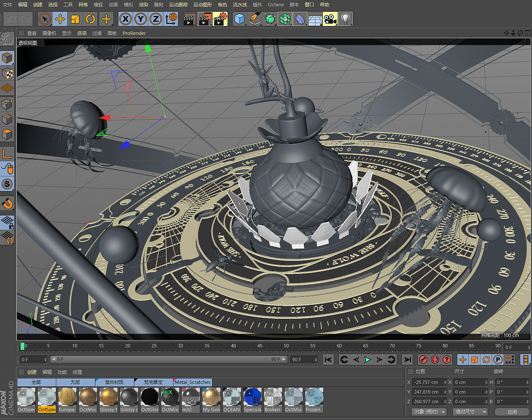
Task: Pick the Rotate tool
Action: tap(90, 19)
